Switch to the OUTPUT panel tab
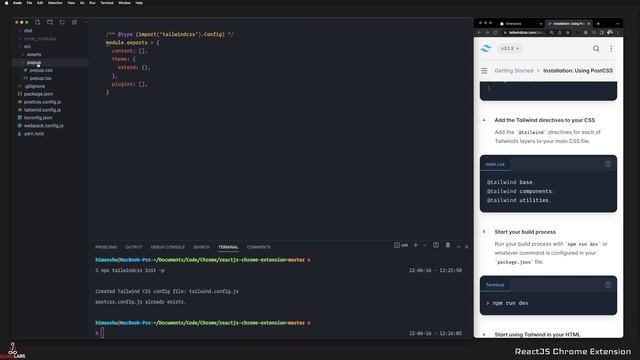 click(134, 247)
